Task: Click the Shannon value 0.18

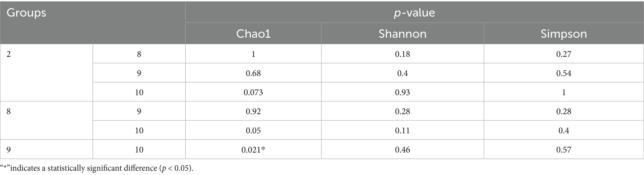Action: 403,54
